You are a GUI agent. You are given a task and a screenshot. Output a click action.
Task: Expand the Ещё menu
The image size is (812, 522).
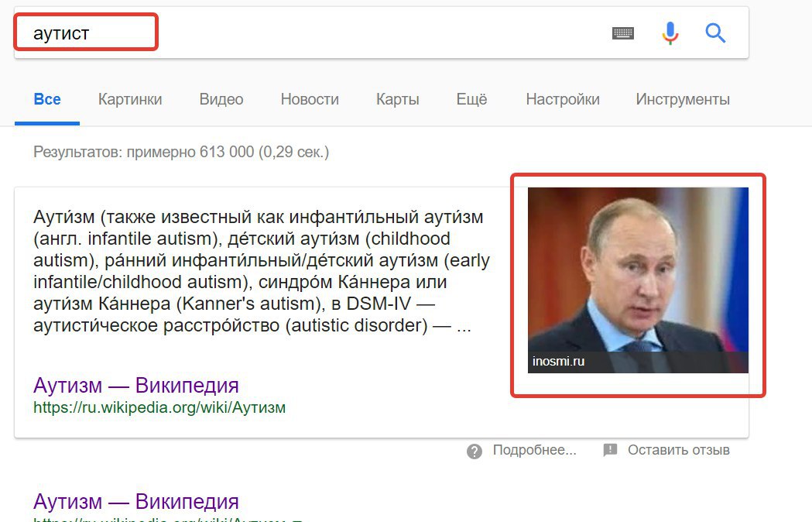[471, 99]
